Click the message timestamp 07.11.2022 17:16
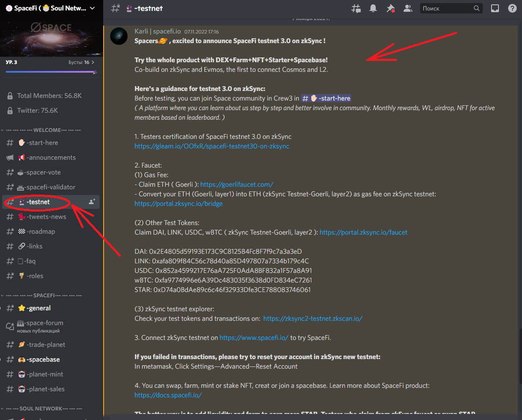Viewport: 522px width, 420px height. coord(202,32)
